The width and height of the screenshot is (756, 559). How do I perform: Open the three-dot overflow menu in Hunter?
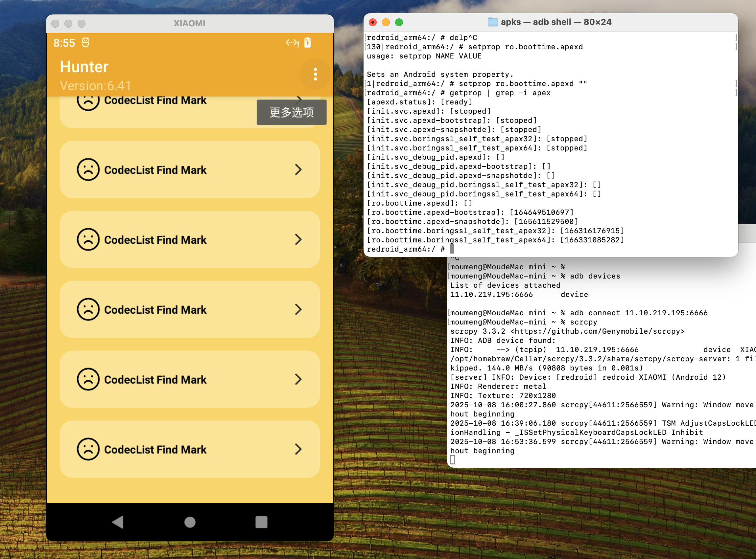tap(315, 74)
